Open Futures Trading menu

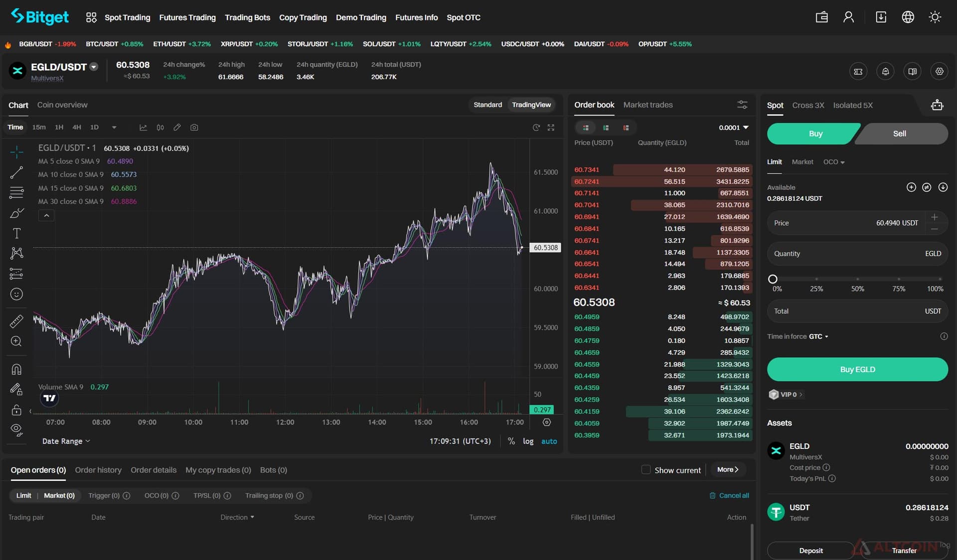187,17
